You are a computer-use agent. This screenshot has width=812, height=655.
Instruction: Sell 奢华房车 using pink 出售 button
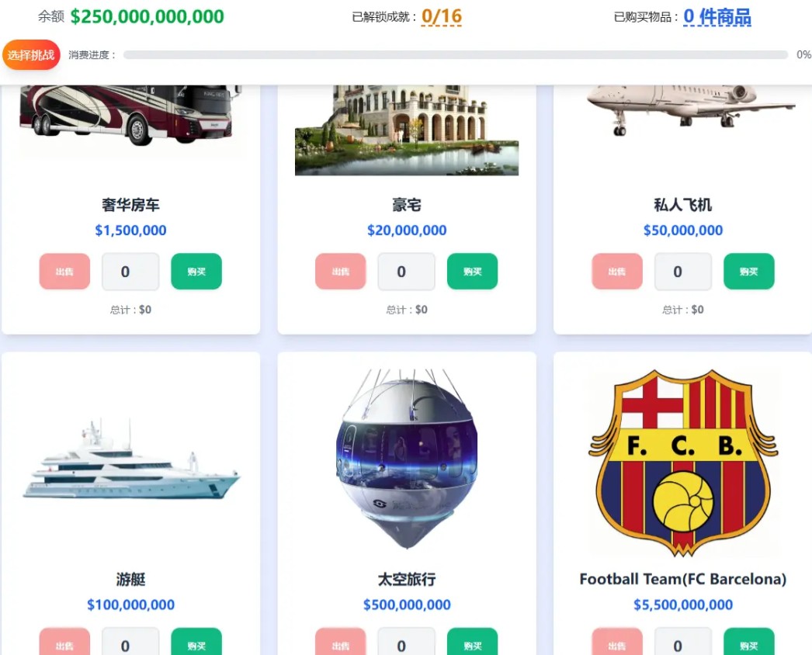pyautogui.click(x=64, y=272)
